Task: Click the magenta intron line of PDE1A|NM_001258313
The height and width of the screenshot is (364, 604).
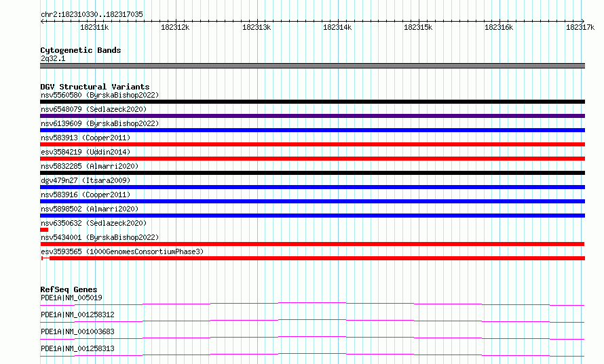Action: pyautogui.click(x=312, y=354)
